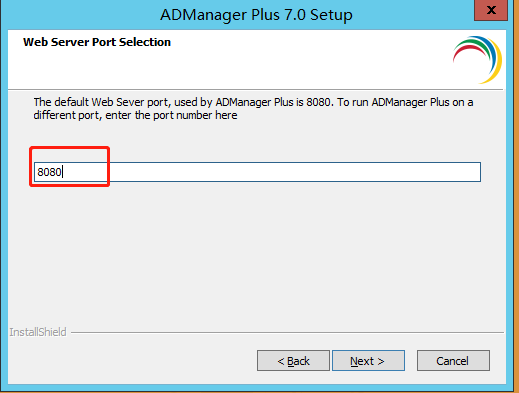This screenshot has height=393, width=519.
Task: Click the InstallShield label
Action: [x=38, y=332]
